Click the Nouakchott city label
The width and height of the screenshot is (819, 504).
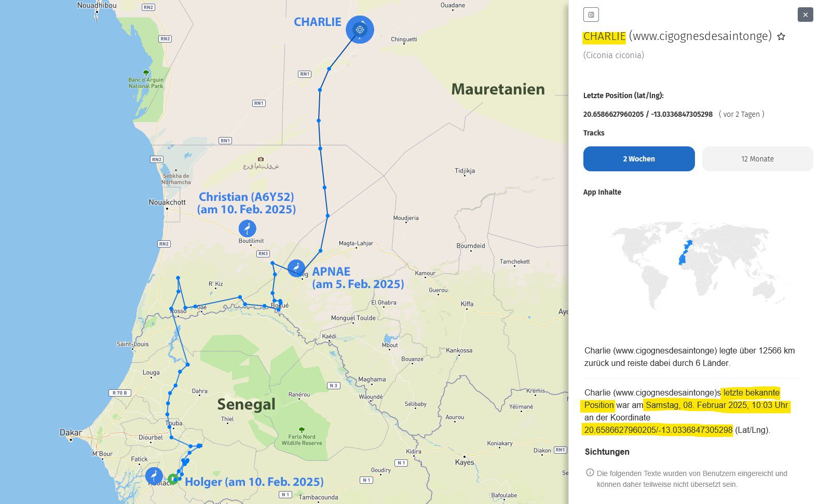[x=167, y=202]
